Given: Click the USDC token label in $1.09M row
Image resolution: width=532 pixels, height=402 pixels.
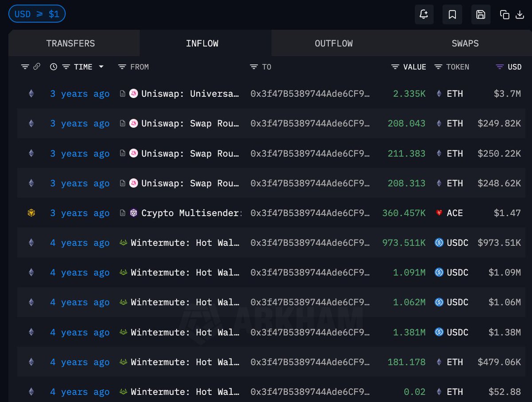Looking at the screenshot, I should 458,272.
